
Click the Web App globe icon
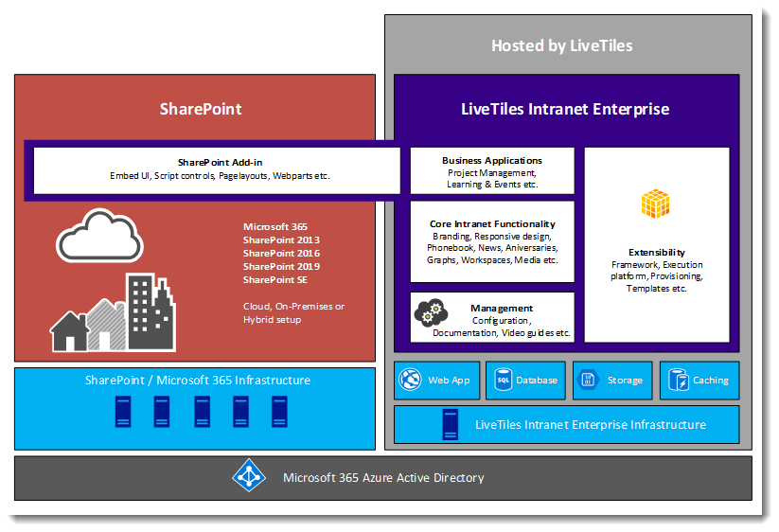(x=411, y=380)
